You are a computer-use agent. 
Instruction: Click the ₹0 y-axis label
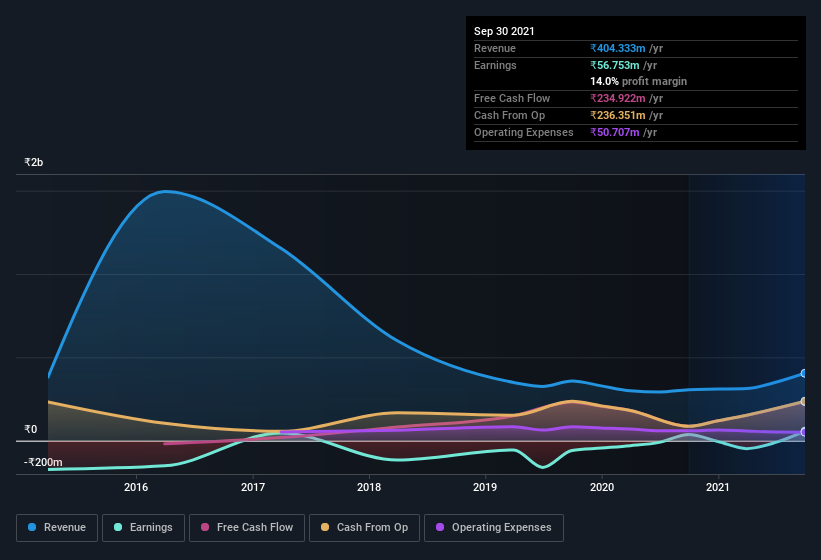[30, 429]
